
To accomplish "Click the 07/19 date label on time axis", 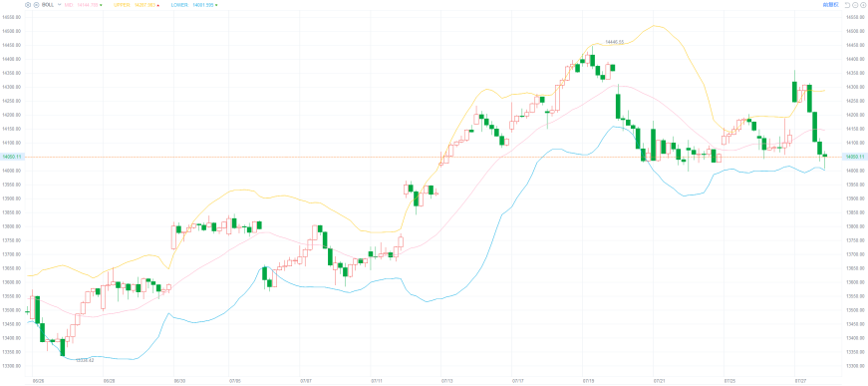I will tap(588, 381).
